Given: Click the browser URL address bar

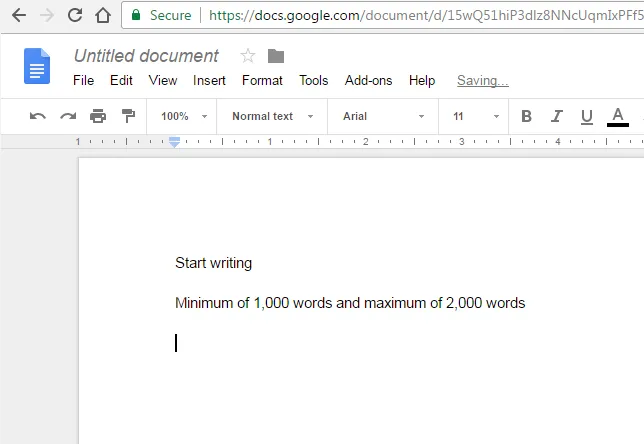Looking at the screenshot, I should 383,15.
